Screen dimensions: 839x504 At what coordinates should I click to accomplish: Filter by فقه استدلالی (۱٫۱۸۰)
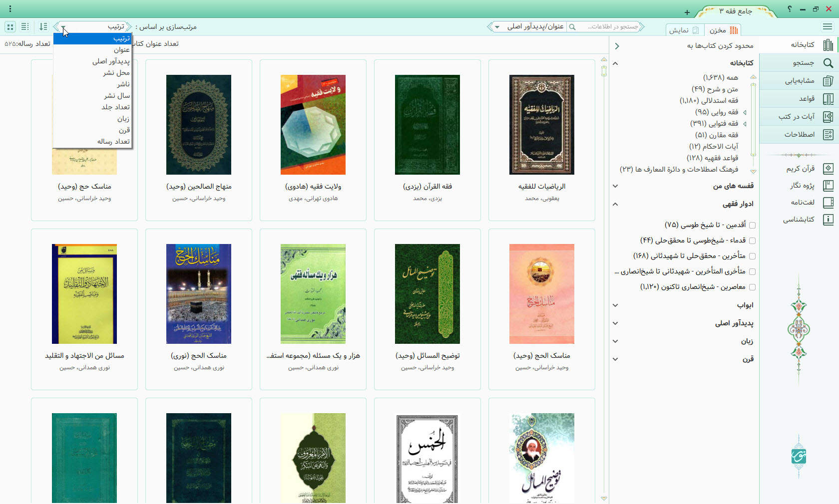click(x=709, y=100)
